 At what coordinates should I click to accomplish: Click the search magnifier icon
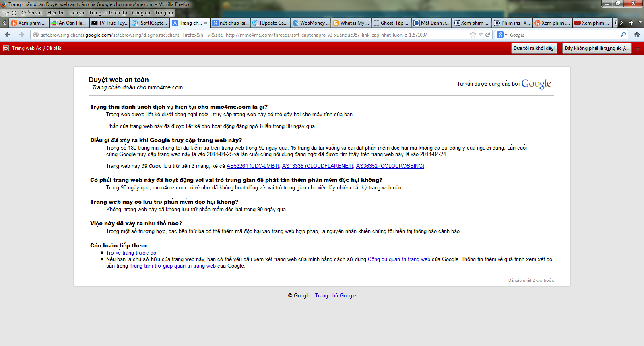point(623,35)
